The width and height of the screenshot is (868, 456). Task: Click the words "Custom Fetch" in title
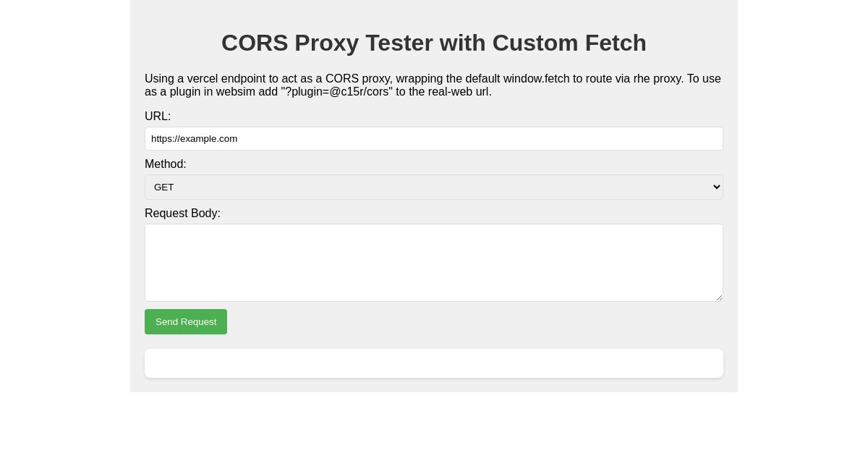tap(569, 43)
